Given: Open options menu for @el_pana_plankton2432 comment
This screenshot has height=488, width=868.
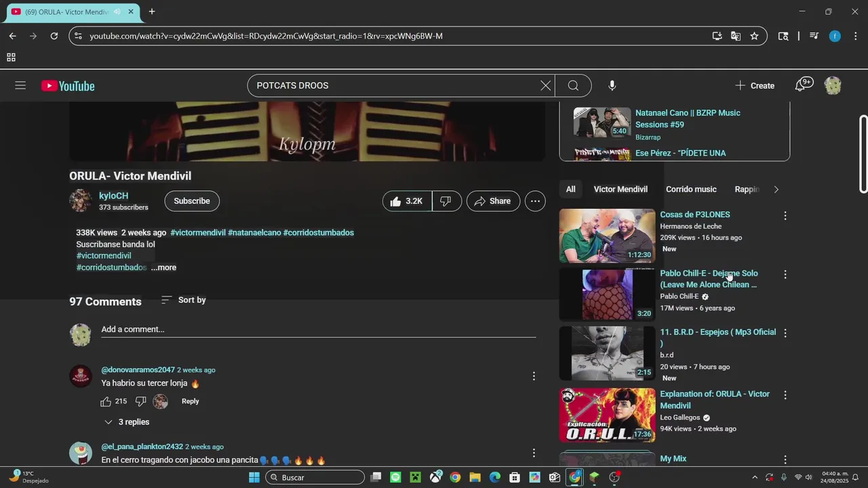Looking at the screenshot, I should [534, 453].
